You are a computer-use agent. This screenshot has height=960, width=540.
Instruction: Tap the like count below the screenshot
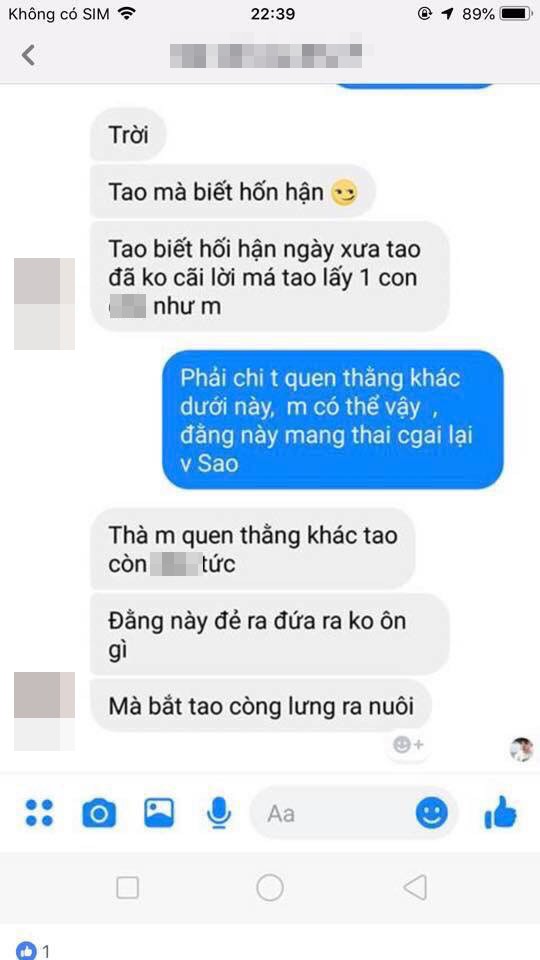coord(34,950)
